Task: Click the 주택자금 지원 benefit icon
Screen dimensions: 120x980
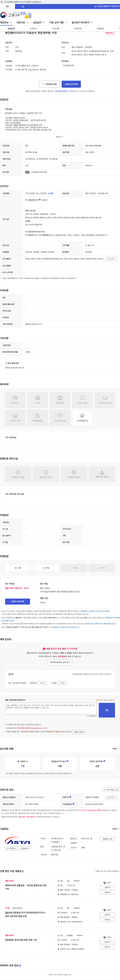Action: (x=15, y=418)
